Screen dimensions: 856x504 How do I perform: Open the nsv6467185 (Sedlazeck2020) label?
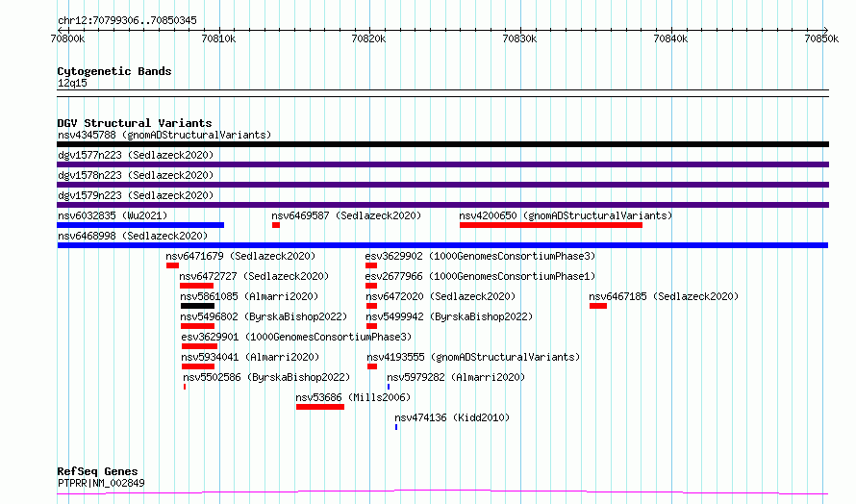664,296
